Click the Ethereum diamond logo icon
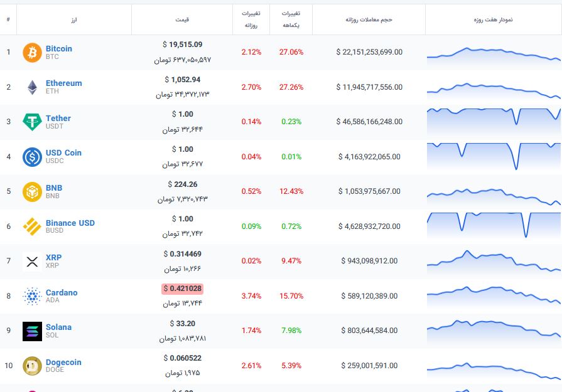The width and height of the screenshot is (562, 392). [x=32, y=87]
